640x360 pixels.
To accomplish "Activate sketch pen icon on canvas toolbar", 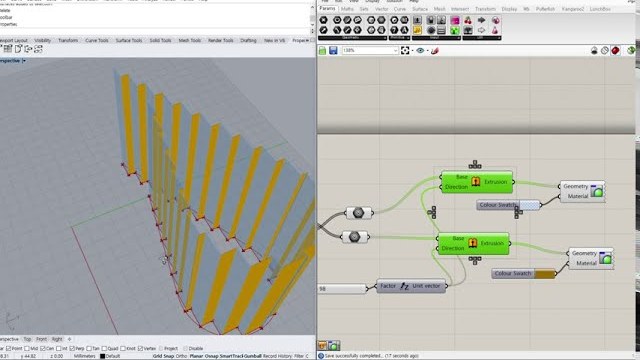I will (435, 50).
